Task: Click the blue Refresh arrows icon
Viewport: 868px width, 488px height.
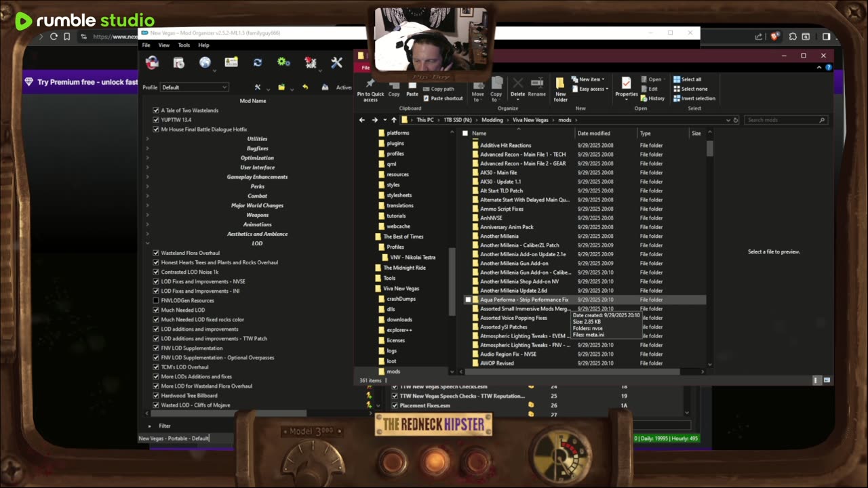Action: coord(258,63)
